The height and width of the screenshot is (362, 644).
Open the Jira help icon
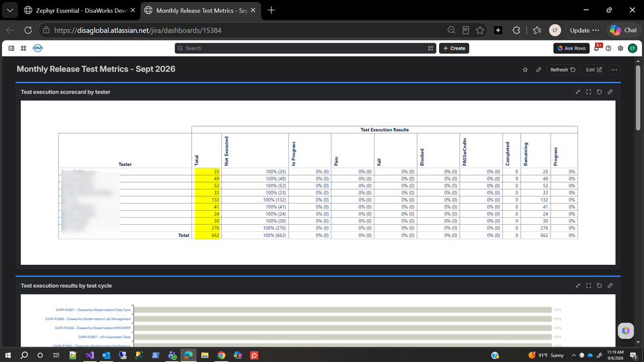[609, 48]
